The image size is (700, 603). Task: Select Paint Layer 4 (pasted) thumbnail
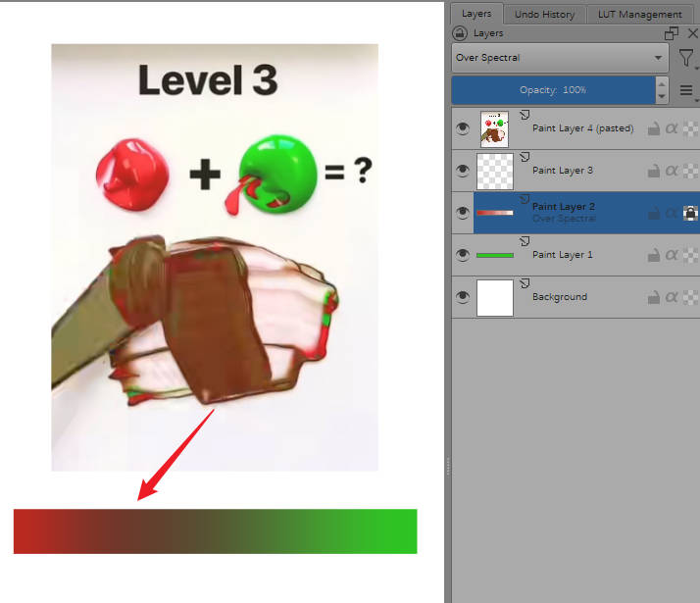tap(494, 129)
